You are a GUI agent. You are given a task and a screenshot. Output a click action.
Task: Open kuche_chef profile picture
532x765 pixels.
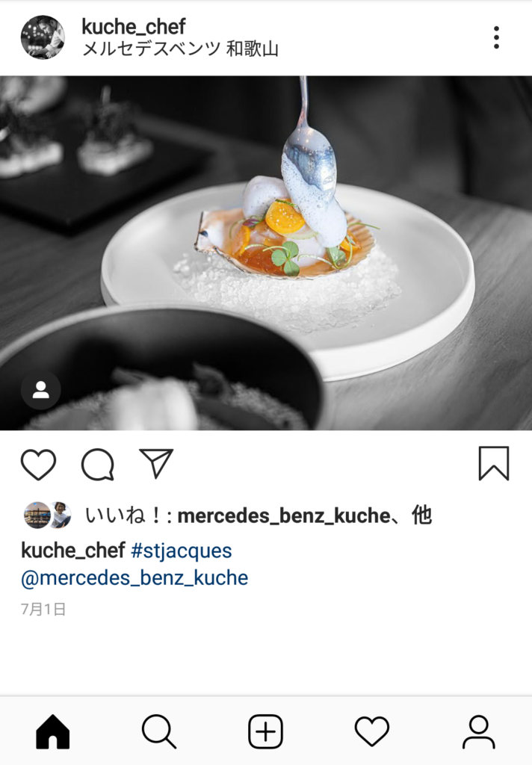click(x=43, y=37)
